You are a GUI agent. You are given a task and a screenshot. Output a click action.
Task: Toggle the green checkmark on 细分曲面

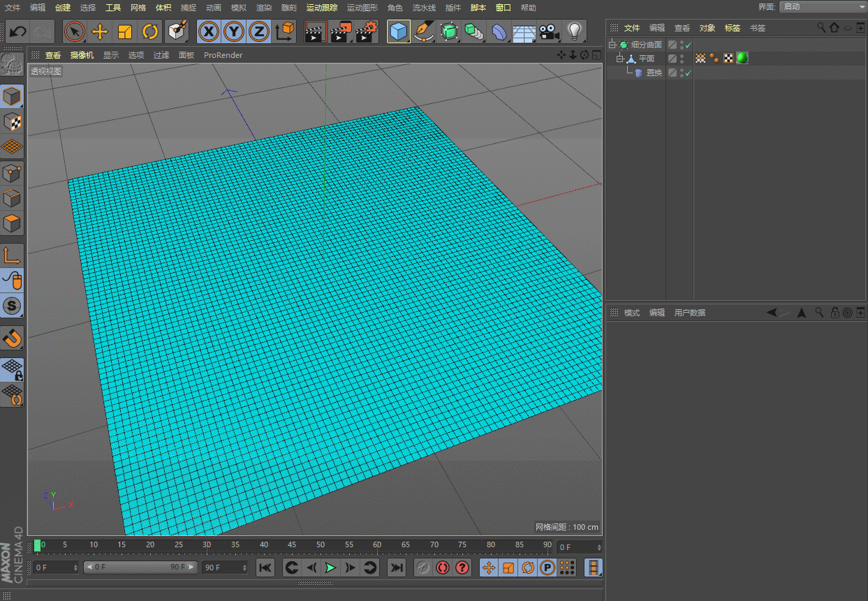689,45
